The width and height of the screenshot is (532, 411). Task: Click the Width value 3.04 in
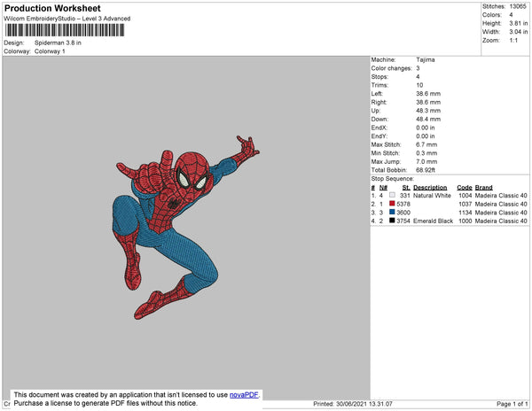tap(519, 32)
